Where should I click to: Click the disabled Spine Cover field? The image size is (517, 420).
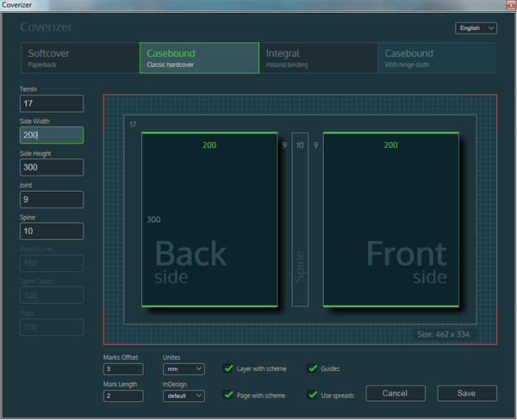52,295
